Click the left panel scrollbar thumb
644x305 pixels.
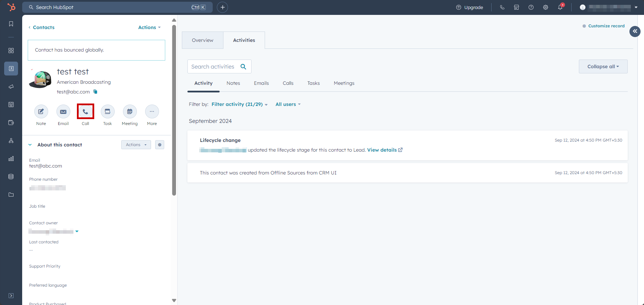pyautogui.click(x=174, y=110)
